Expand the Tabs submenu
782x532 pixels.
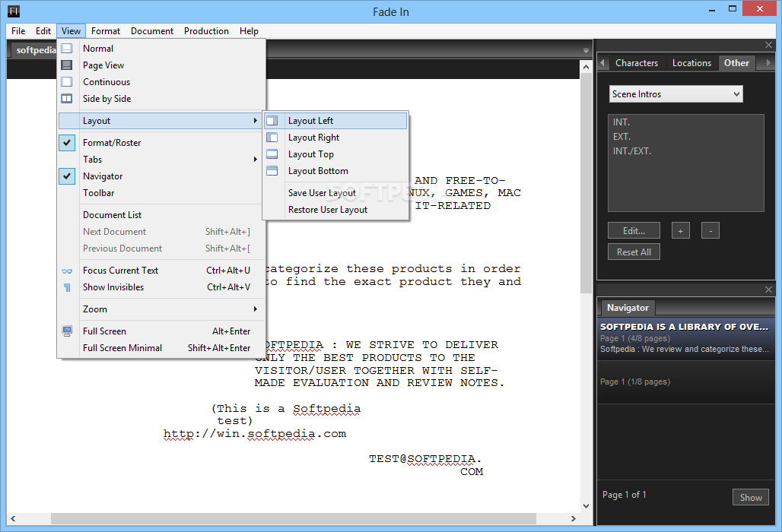(161, 160)
